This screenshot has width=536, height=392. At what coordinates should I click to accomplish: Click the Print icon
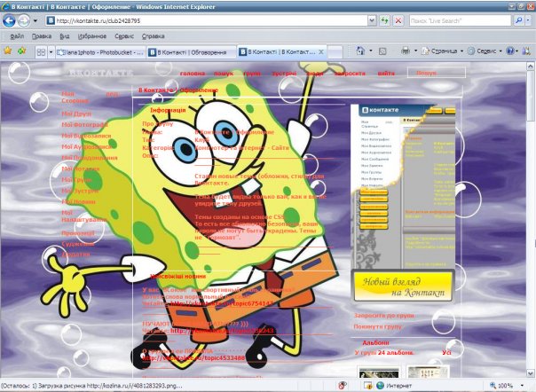pos(406,51)
